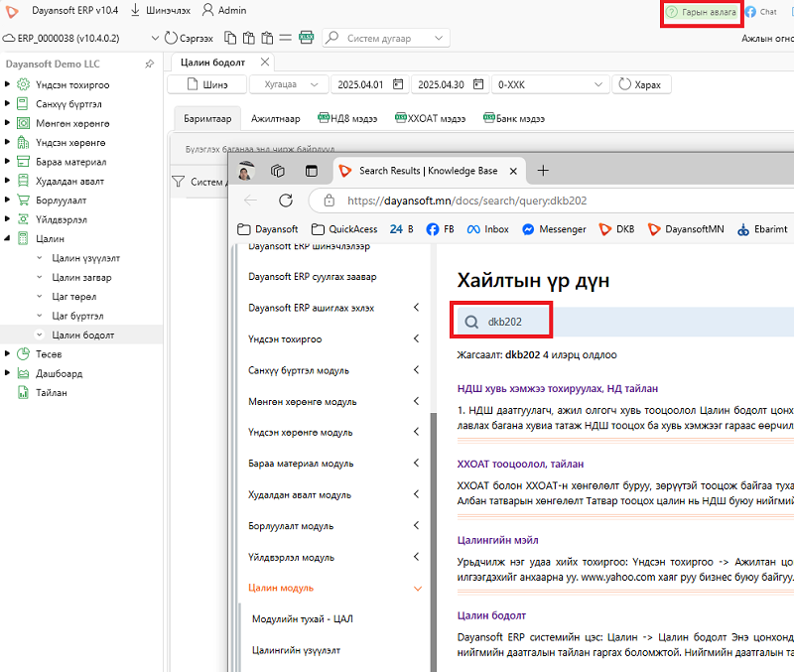794x672 pixels.
Task: Click browser address bar URL
Action: click(466, 201)
